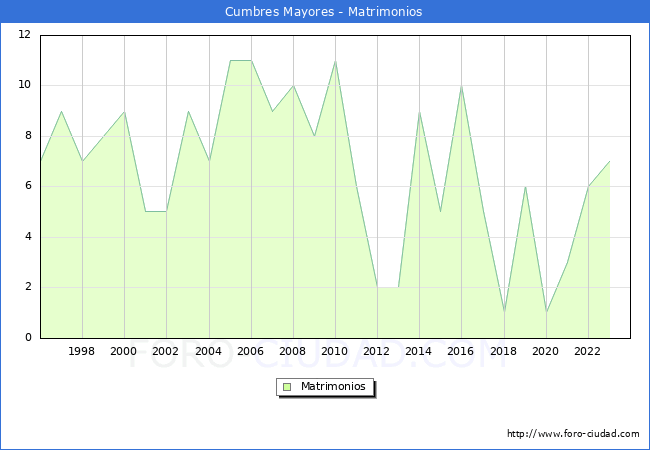The width and height of the screenshot is (650, 450).
Task: Click the y-axis value 6
Action: (28, 186)
